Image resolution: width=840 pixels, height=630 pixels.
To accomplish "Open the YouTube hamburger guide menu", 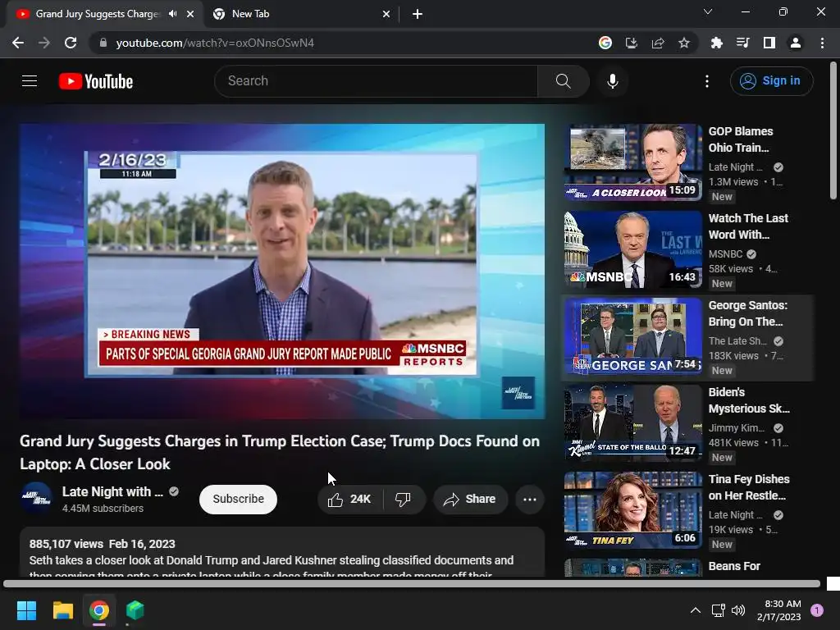I will (30, 81).
